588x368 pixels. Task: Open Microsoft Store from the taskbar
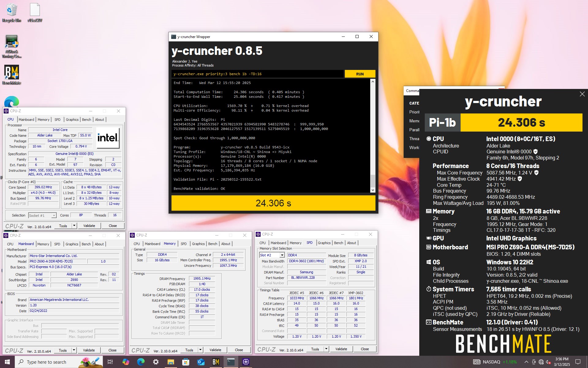point(186,362)
